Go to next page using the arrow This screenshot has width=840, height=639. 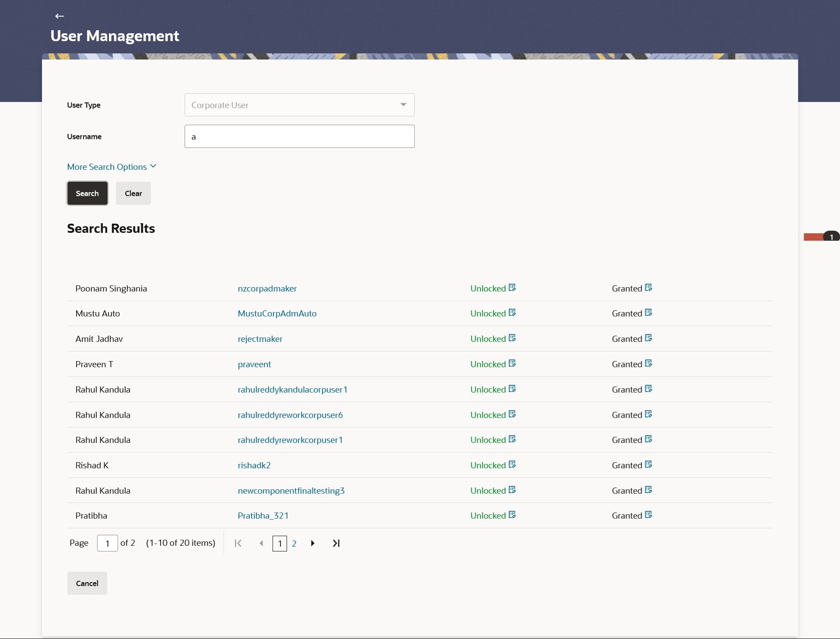point(312,543)
